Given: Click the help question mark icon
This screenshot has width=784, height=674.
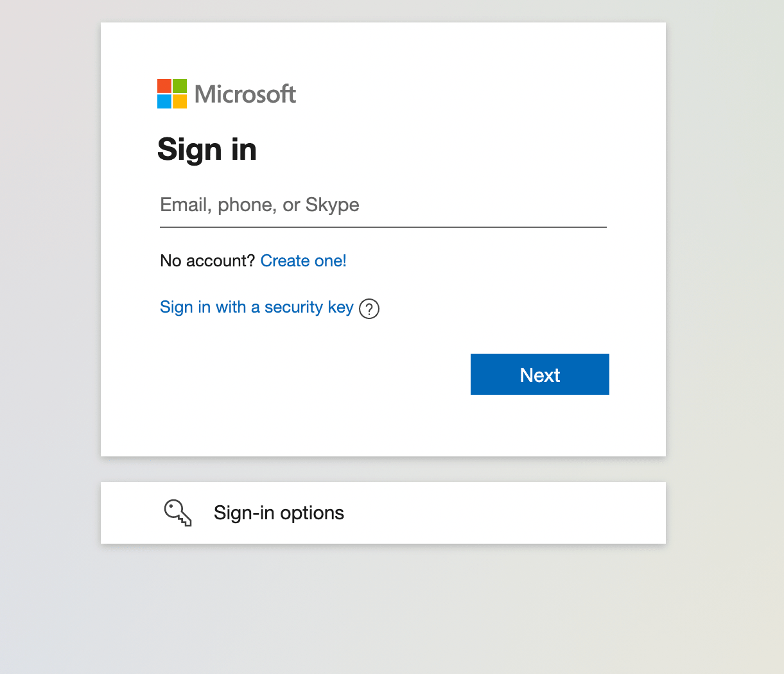Looking at the screenshot, I should 369,309.
